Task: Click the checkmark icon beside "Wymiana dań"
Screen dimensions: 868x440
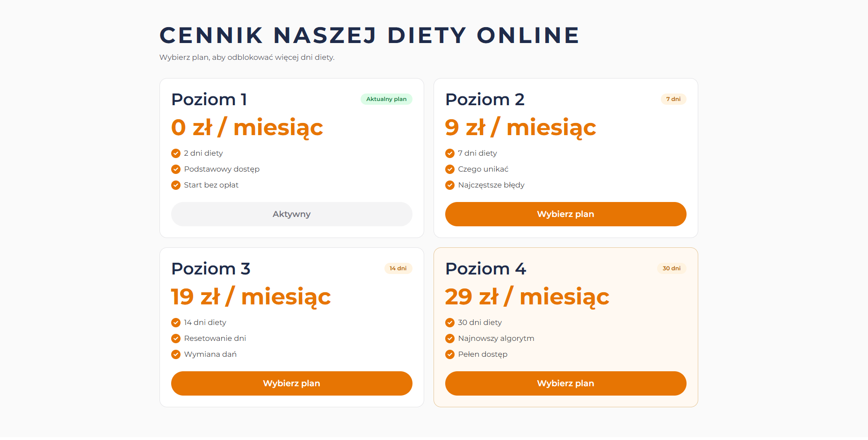Action: point(176,354)
